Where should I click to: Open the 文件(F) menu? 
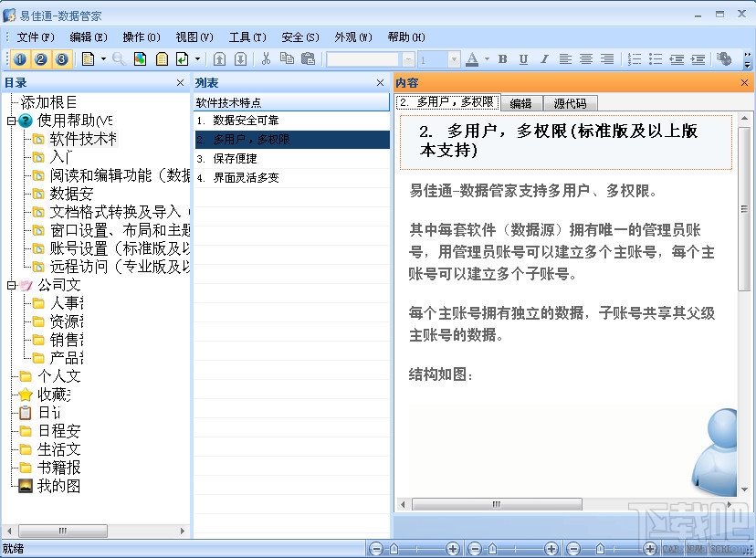(36, 37)
